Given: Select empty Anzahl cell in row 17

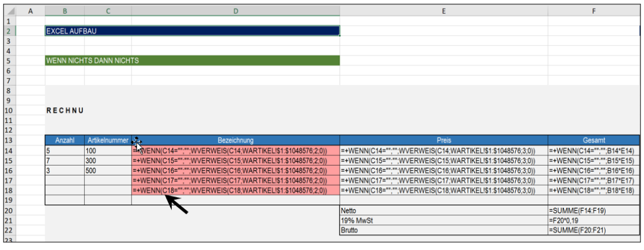Looking at the screenshot, I should 65,180.
